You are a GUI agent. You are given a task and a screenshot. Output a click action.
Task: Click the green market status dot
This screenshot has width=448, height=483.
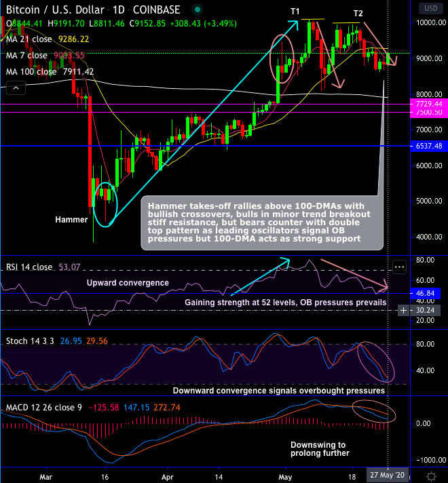point(198,10)
